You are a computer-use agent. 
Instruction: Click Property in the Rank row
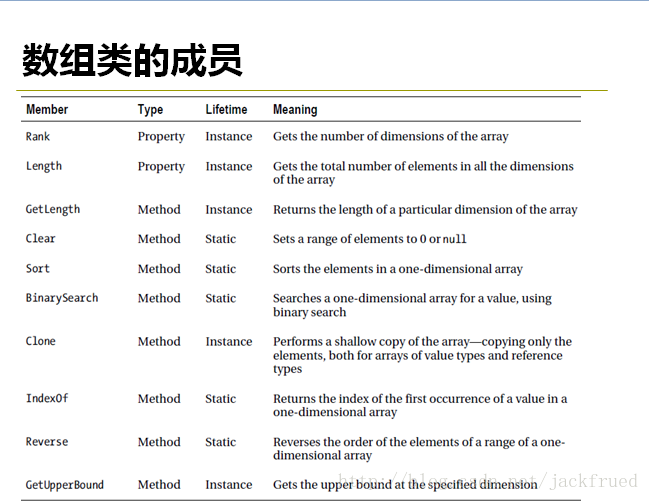pos(161,137)
